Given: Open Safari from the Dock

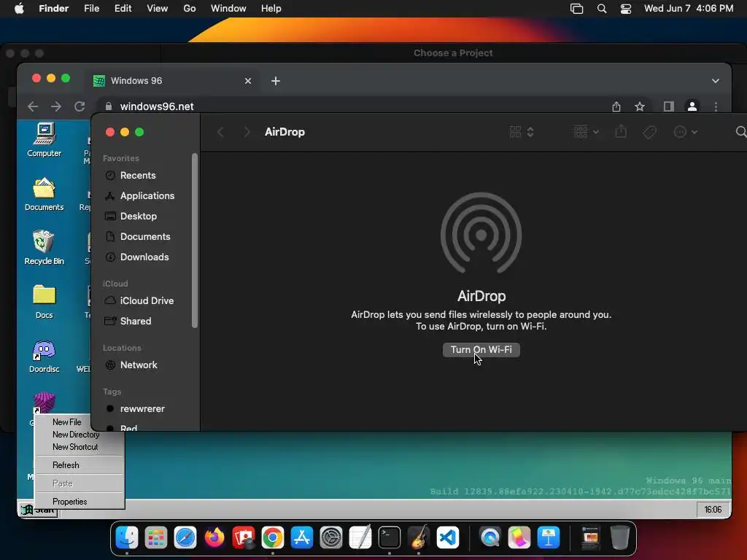Looking at the screenshot, I should [x=185, y=537].
